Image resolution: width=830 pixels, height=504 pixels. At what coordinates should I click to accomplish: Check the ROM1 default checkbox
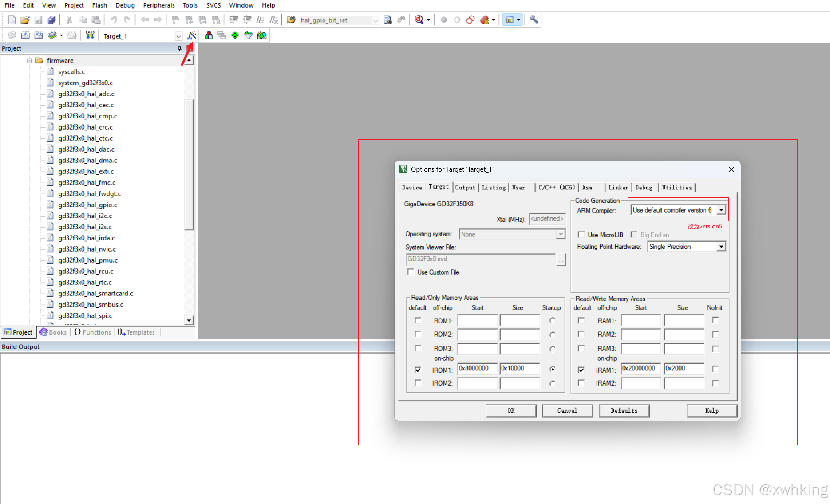(418, 320)
